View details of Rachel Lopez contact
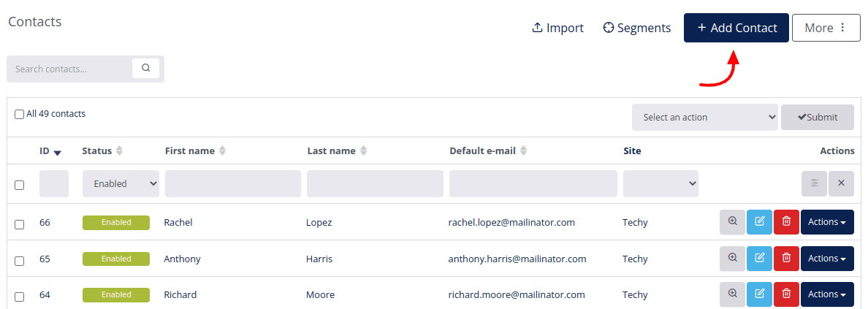The height and width of the screenshot is (309, 868). tap(732, 222)
